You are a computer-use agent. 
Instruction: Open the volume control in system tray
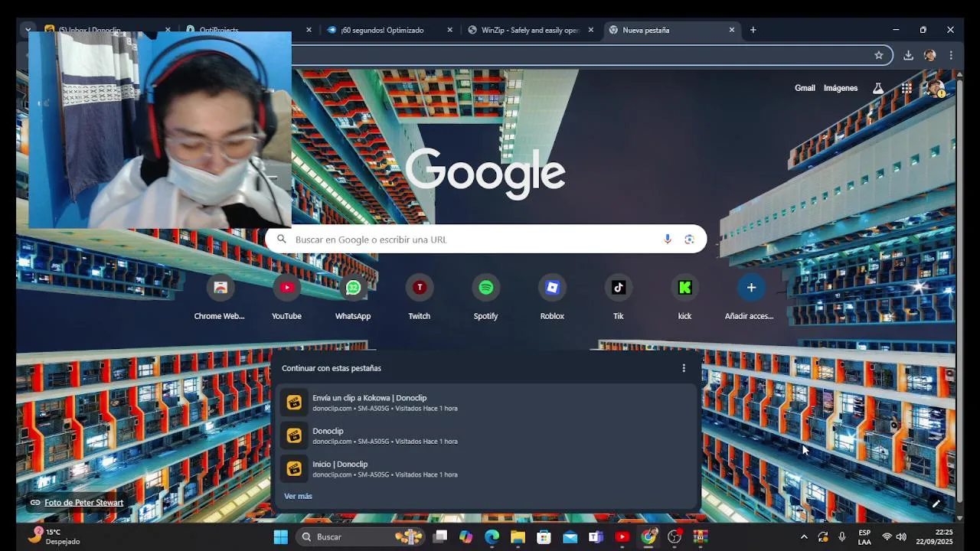click(901, 536)
